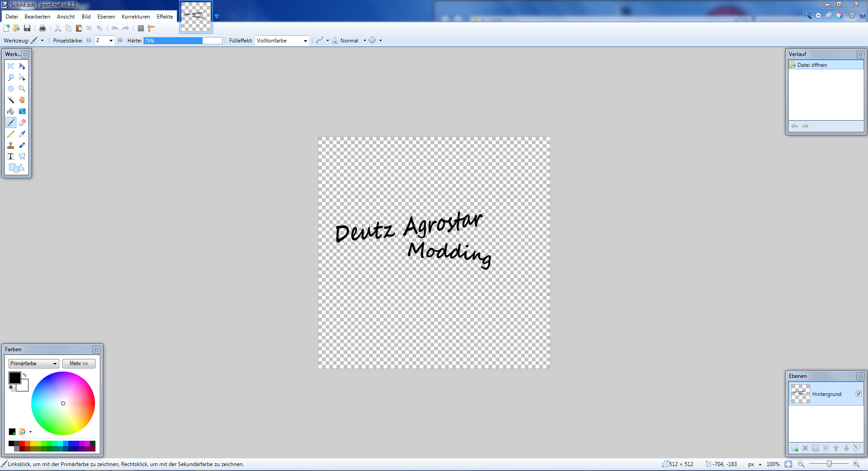Open the Ansicht menu
Viewport: 868px width, 471px height.
pos(66,17)
